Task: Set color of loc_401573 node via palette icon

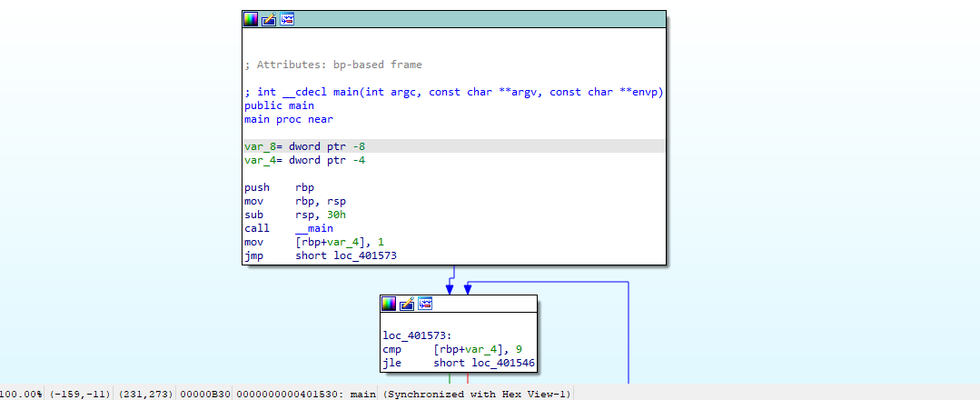Action: click(x=389, y=304)
